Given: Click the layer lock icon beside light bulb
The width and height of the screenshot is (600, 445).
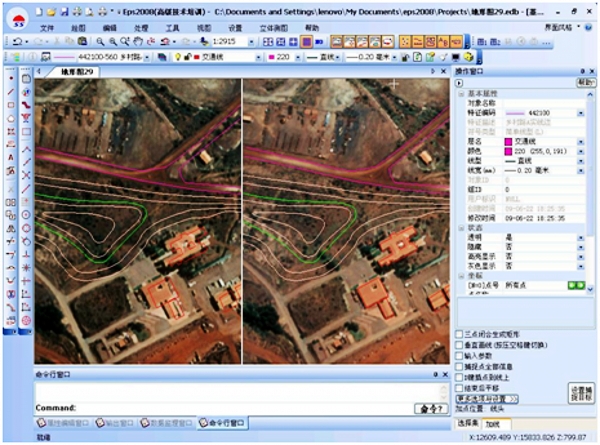Looking at the screenshot, I should [x=187, y=57].
